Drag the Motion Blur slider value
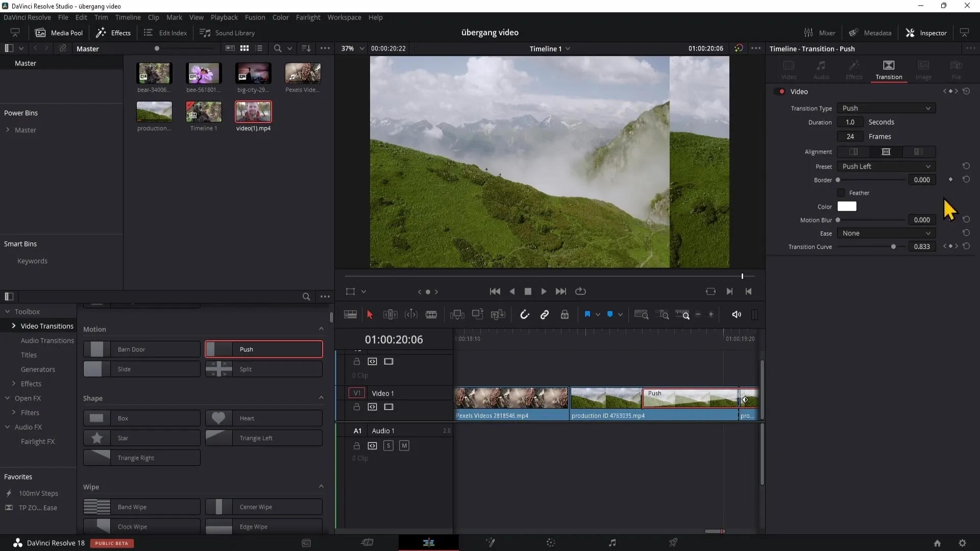Viewport: 980px width, 551px height. point(838,220)
